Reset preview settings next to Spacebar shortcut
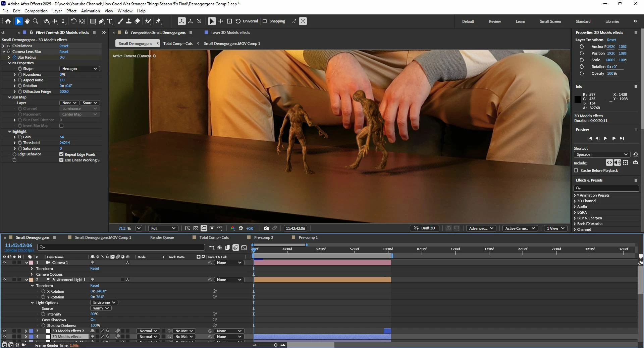 [635, 154]
